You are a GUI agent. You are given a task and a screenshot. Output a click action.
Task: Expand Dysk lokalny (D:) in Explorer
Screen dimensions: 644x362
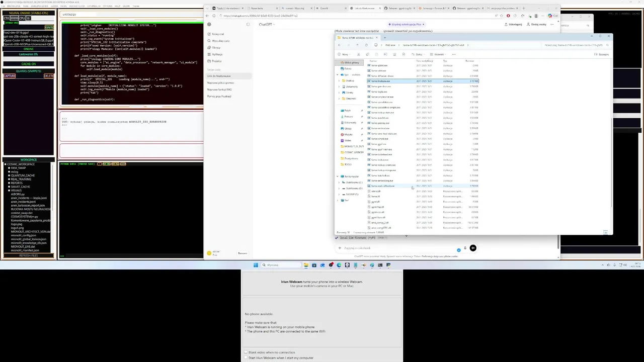[x=340, y=189]
